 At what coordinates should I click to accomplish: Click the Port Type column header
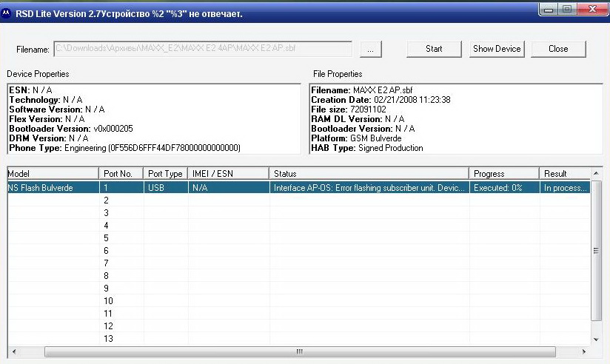[x=165, y=173]
